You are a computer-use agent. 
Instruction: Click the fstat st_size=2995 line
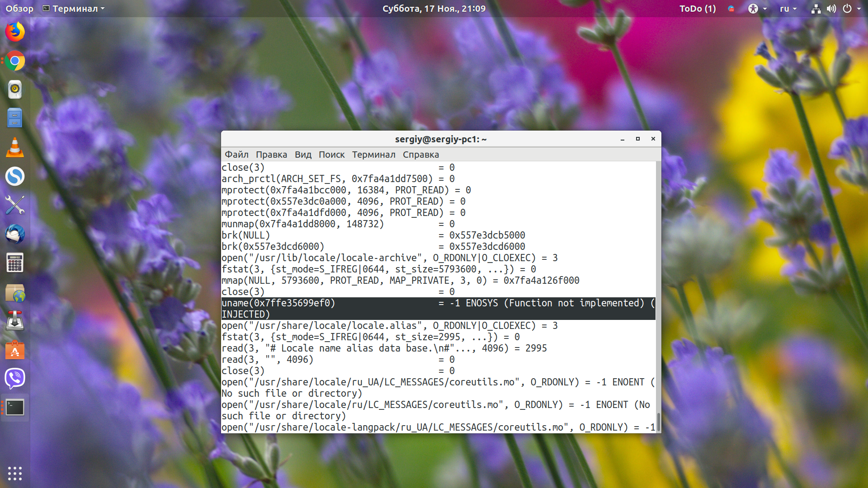(x=371, y=337)
